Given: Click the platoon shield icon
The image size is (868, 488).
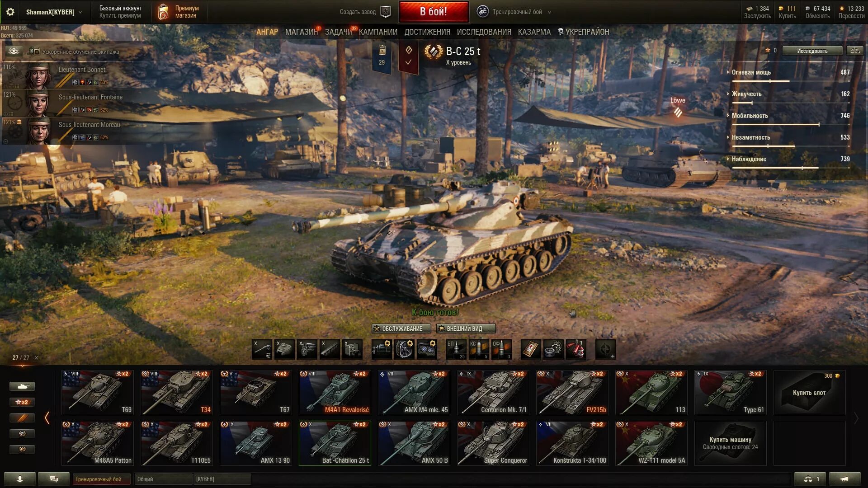Looking at the screenshot, I should [386, 12].
